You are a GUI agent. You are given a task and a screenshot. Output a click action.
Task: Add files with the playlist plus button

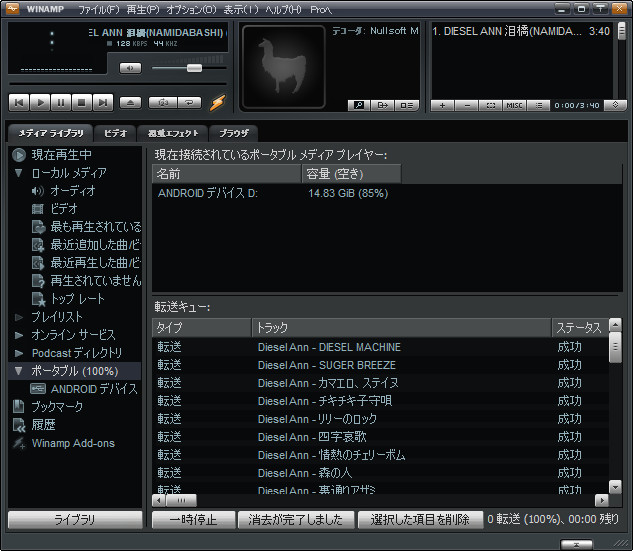coord(442,105)
